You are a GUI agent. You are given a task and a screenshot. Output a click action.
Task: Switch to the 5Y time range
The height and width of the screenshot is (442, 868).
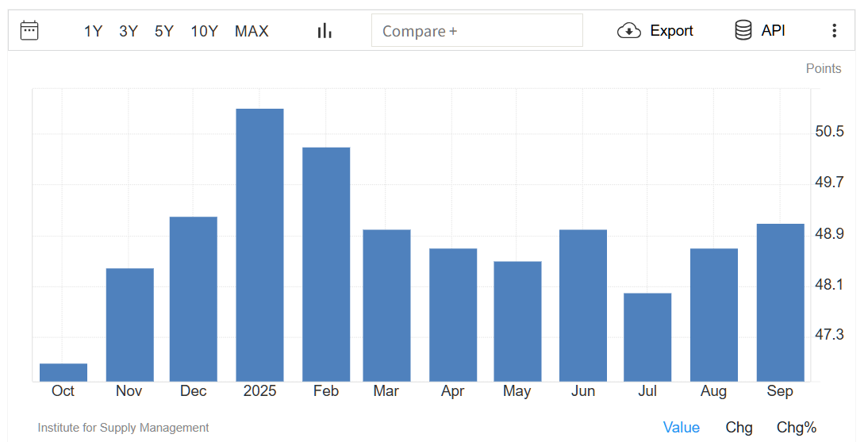(x=164, y=31)
